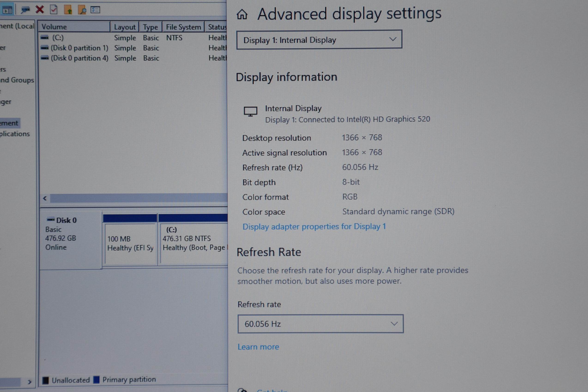The width and height of the screenshot is (588, 392).
Task: Click the Active signal resolution label
Action: click(284, 153)
